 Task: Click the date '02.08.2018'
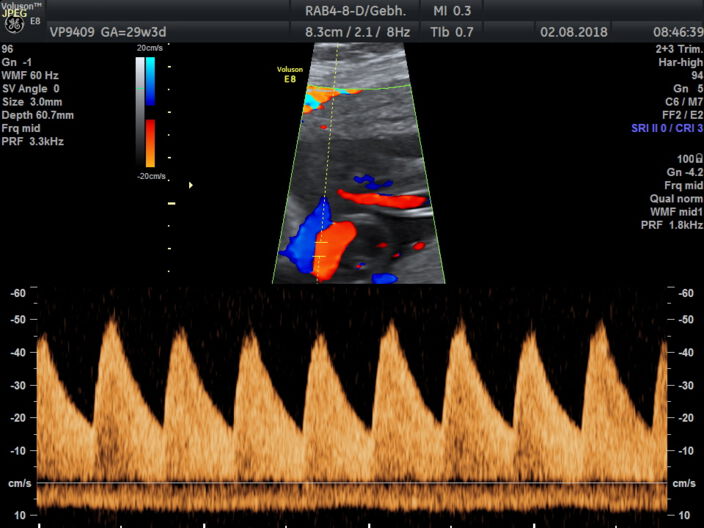574,32
